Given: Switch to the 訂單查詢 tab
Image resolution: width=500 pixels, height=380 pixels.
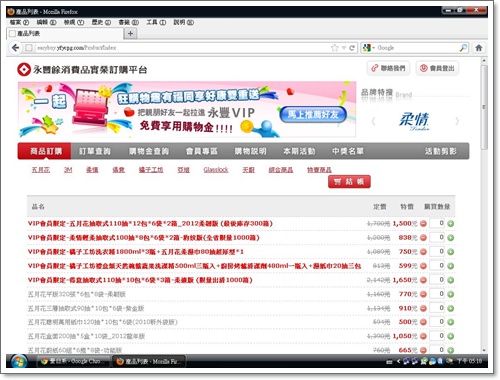Looking at the screenshot, I should pyautogui.click(x=95, y=151).
